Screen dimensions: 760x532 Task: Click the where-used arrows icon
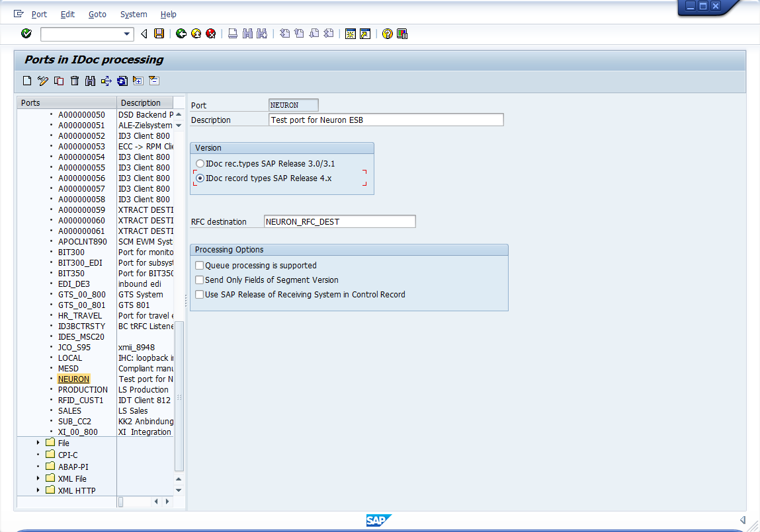pos(106,81)
